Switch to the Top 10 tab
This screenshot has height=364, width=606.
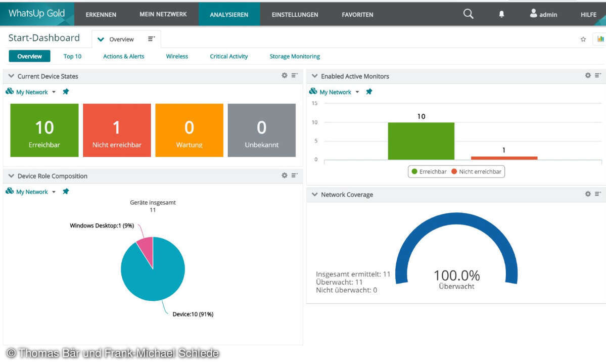click(72, 57)
